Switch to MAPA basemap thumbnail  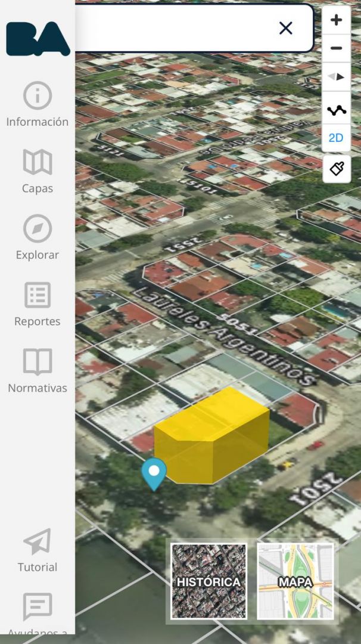pyautogui.click(x=295, y=581)
